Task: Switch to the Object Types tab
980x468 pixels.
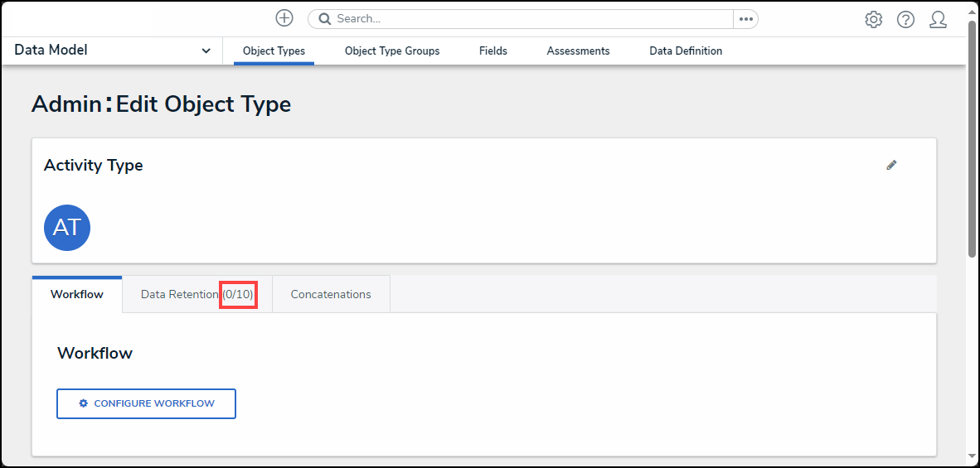Action: point(274,51)
